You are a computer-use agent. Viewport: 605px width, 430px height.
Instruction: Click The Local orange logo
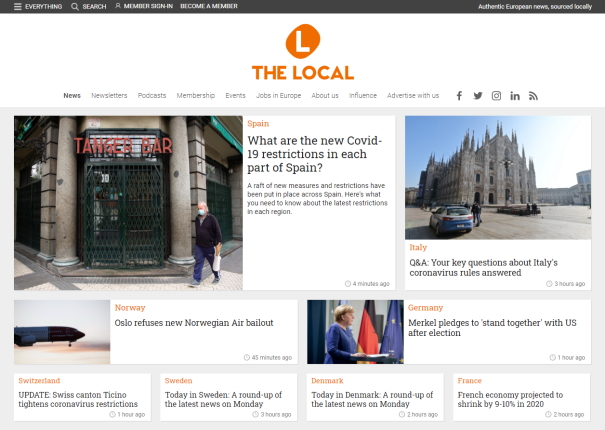pos(303,52)
